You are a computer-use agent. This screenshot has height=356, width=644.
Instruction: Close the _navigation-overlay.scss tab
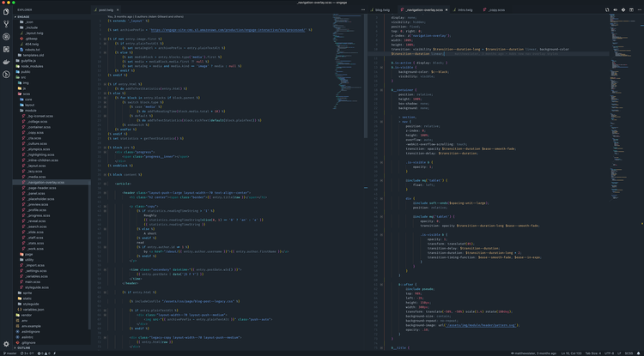447,9
